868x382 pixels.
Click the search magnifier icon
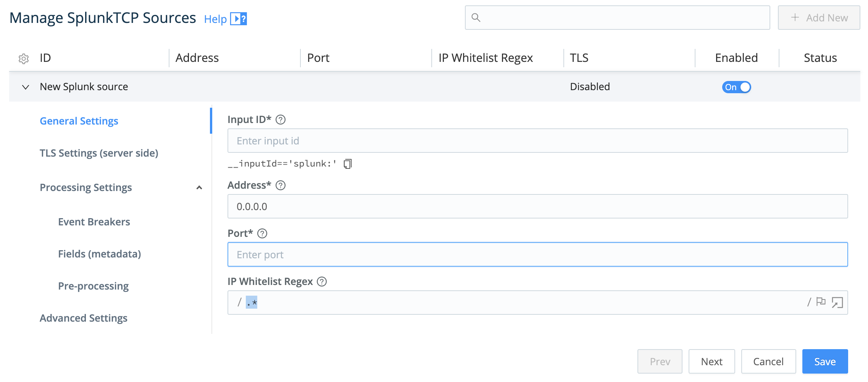click(476, 18)
